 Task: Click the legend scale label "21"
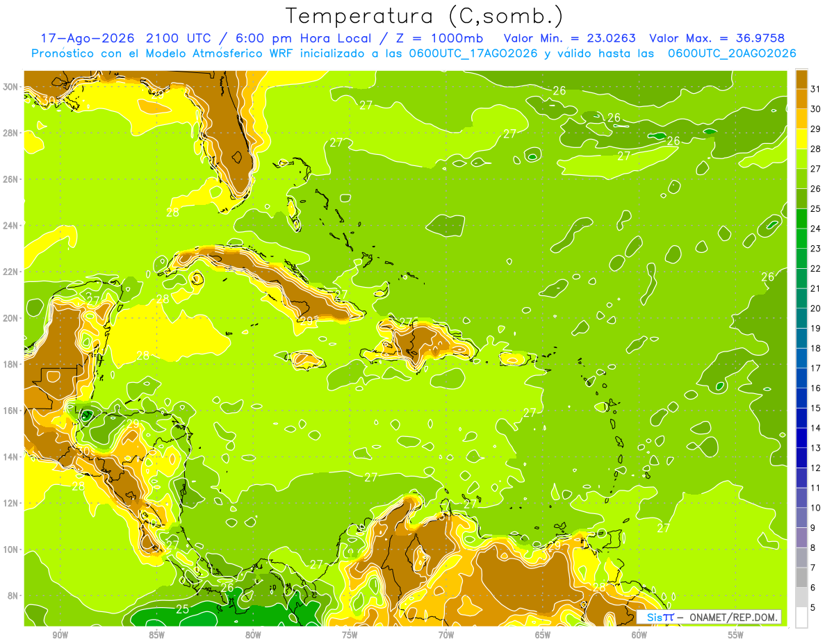816,288
